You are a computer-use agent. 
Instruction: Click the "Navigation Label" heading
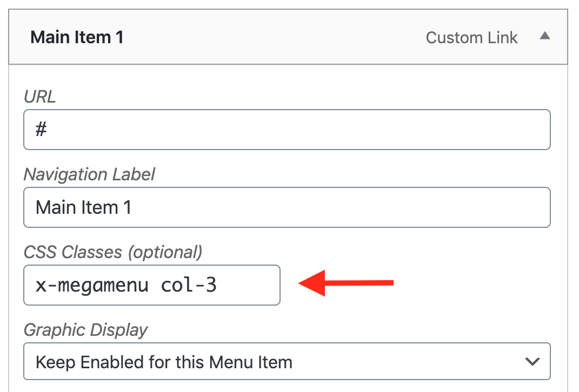pyautogui.click(x=89, y=174)
